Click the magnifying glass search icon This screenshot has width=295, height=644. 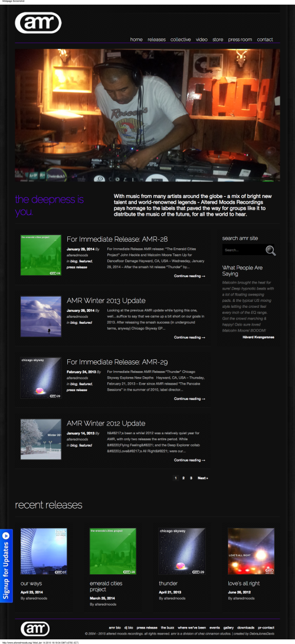click(x=270, y=250)
